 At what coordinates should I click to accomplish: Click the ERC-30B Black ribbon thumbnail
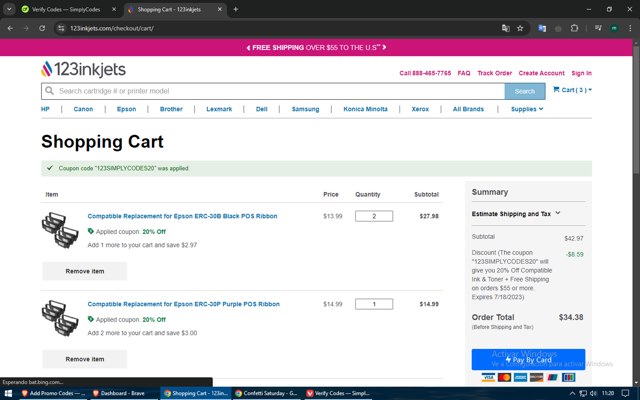click(60, 229)
